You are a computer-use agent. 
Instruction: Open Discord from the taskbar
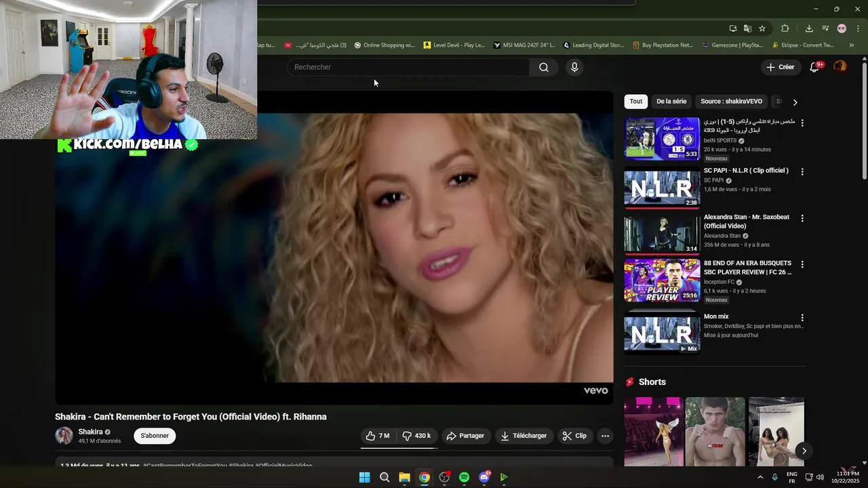point(484,477)
